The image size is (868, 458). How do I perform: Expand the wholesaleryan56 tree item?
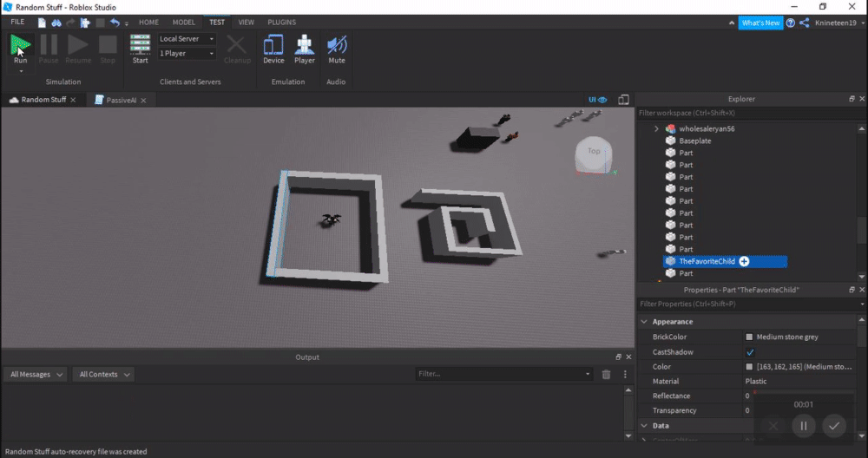point(656,129)
